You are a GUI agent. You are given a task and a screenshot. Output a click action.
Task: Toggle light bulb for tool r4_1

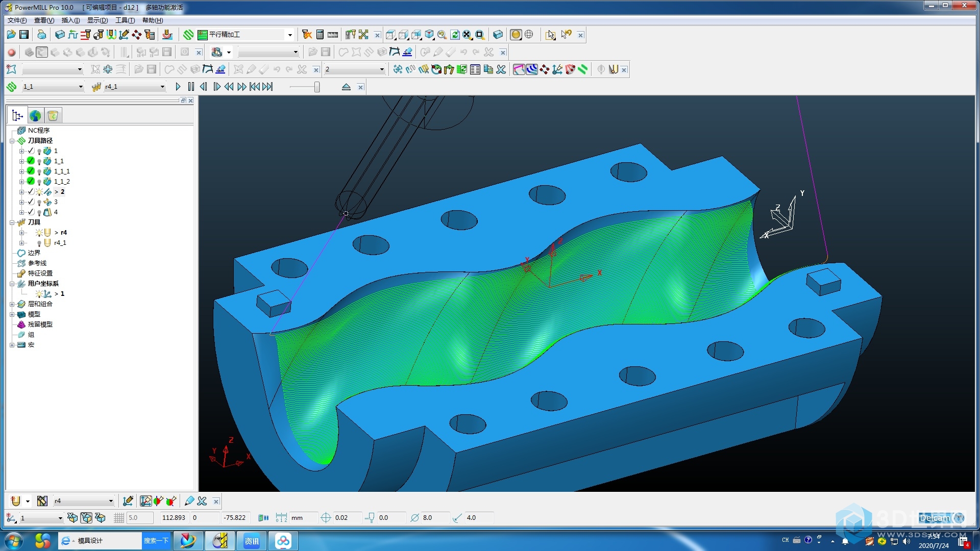(x=39, y=243)
